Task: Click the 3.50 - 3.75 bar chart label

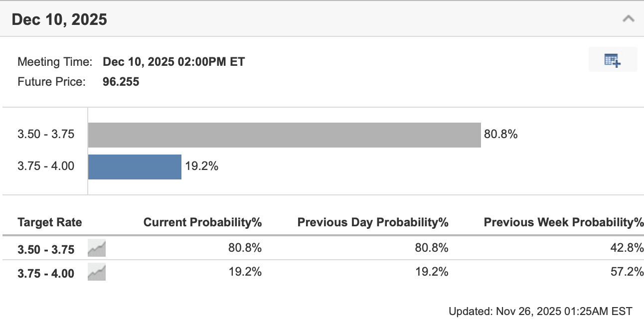Action: [46, 135]
